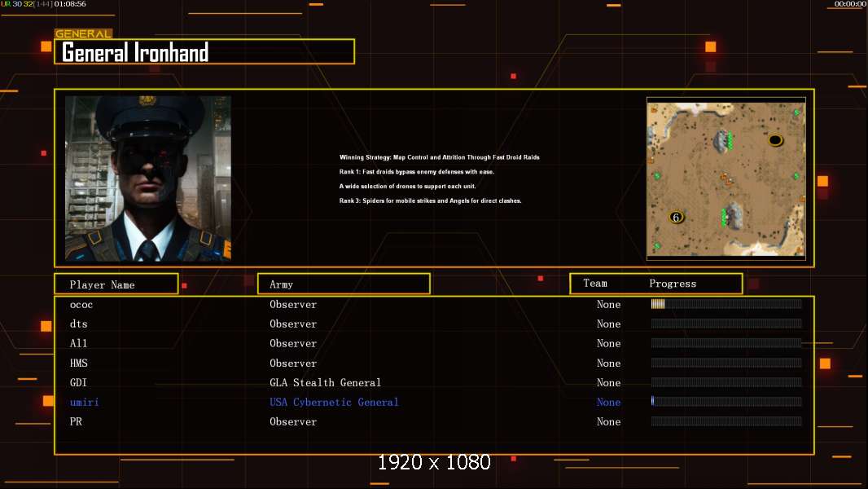Image resolution: width=868 pixels, height=489 pixels.
Task: Select player name dts
Action: (x=79, y=324)
